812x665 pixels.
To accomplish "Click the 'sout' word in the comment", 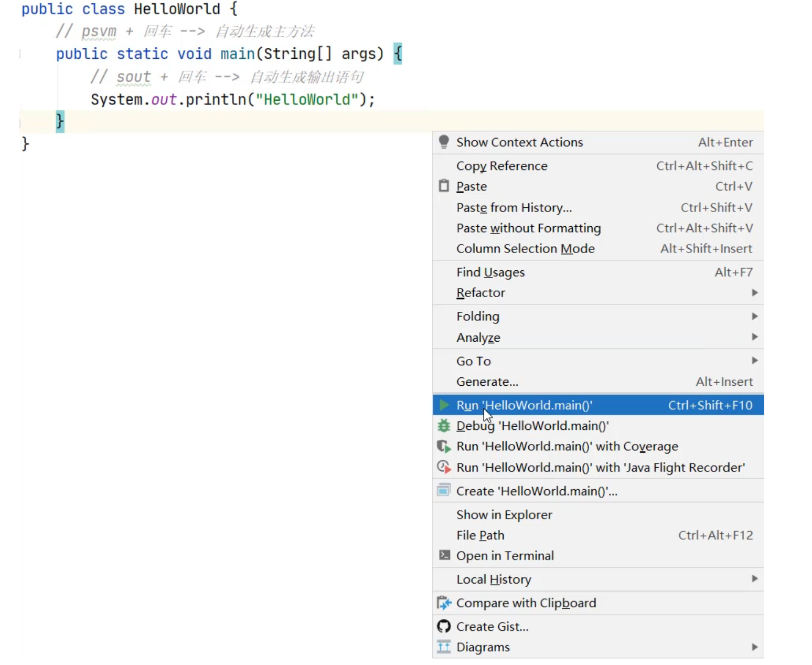I will [133, 77].
